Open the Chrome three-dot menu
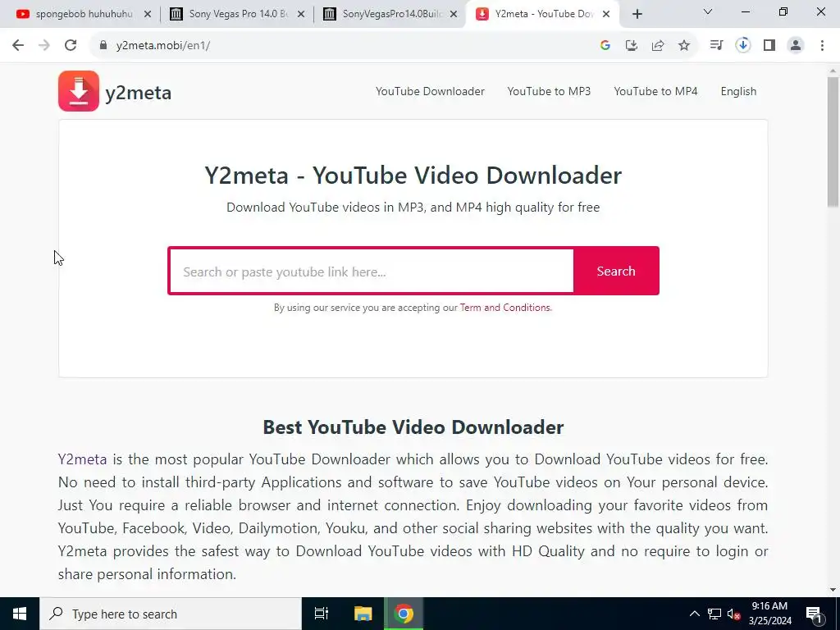 pyautogui.click(x=822, y=46)
